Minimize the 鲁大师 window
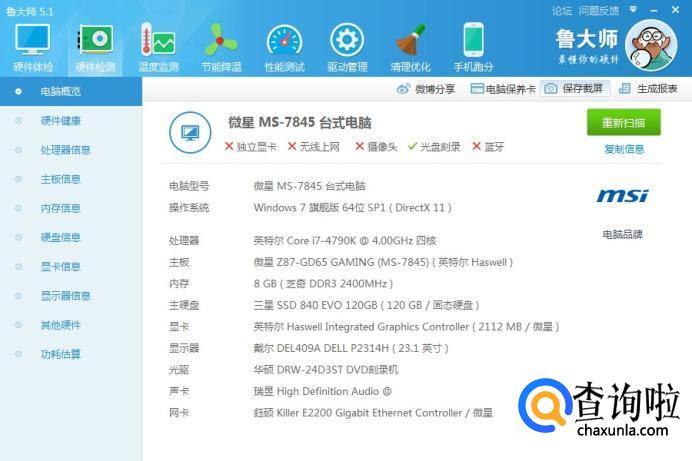Image resolution: width=692 pixels, height=461 pixels. pyautogui.click(x=654, y=10)
